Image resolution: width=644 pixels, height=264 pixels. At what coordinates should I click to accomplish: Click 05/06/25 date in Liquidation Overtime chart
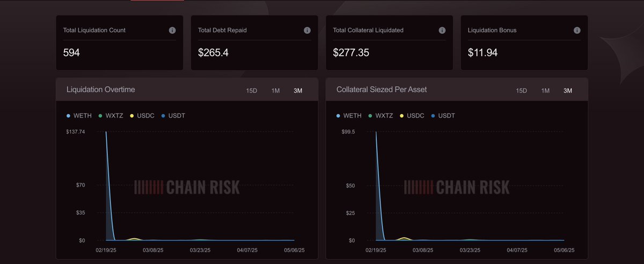click(294, 251)
